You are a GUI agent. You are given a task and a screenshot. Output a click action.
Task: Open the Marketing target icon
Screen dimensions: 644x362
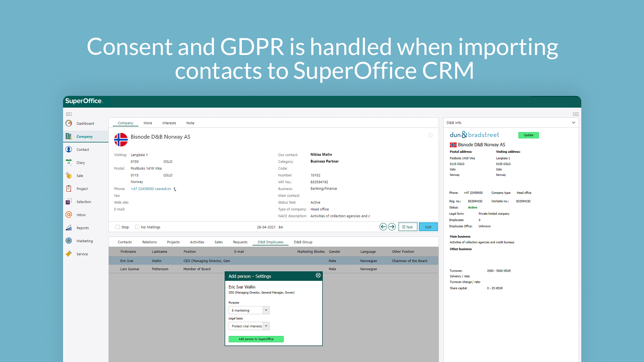point(69,241)
